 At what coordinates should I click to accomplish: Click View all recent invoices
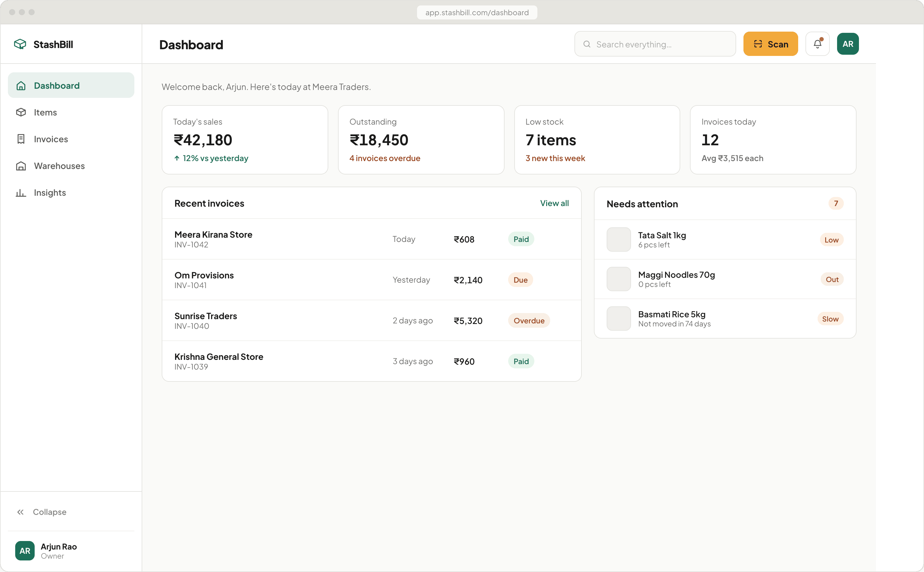click(x=554, y=203)
